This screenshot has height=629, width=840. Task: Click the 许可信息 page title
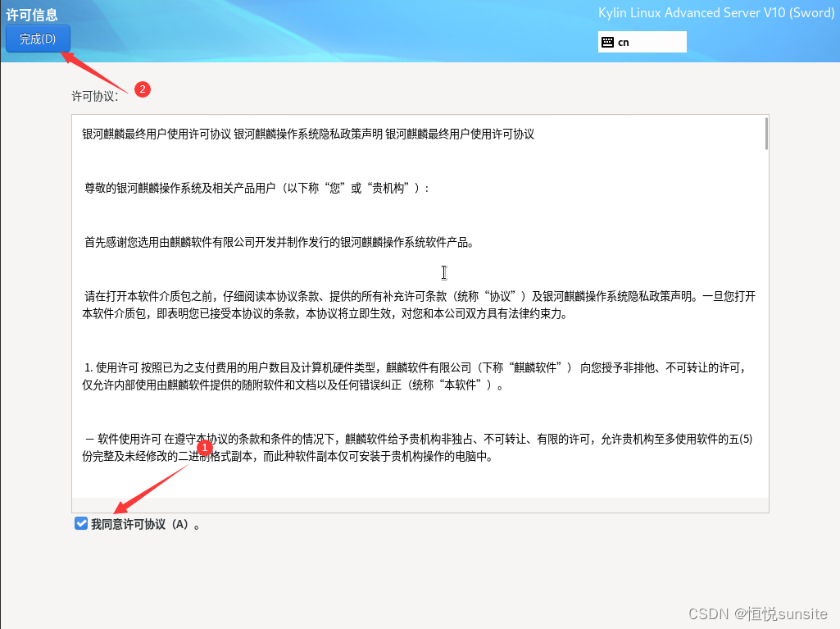coord(32,15)
